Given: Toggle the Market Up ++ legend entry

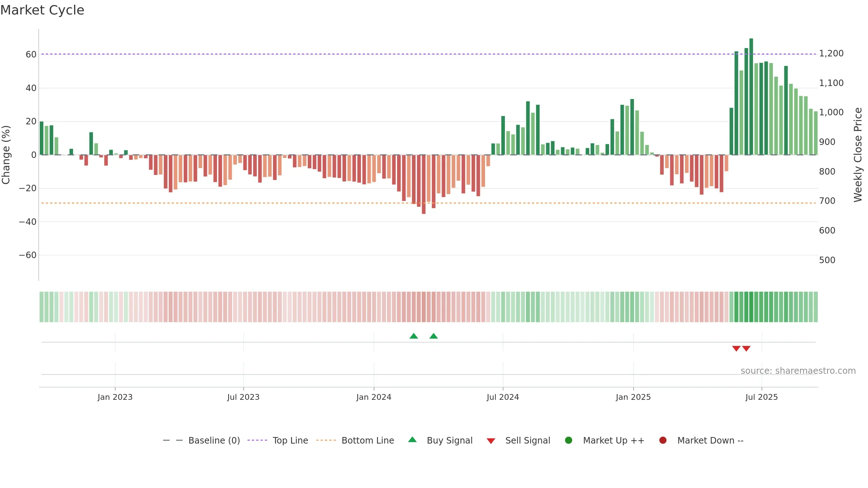Looking at the screenshot, I should (605, 440).
